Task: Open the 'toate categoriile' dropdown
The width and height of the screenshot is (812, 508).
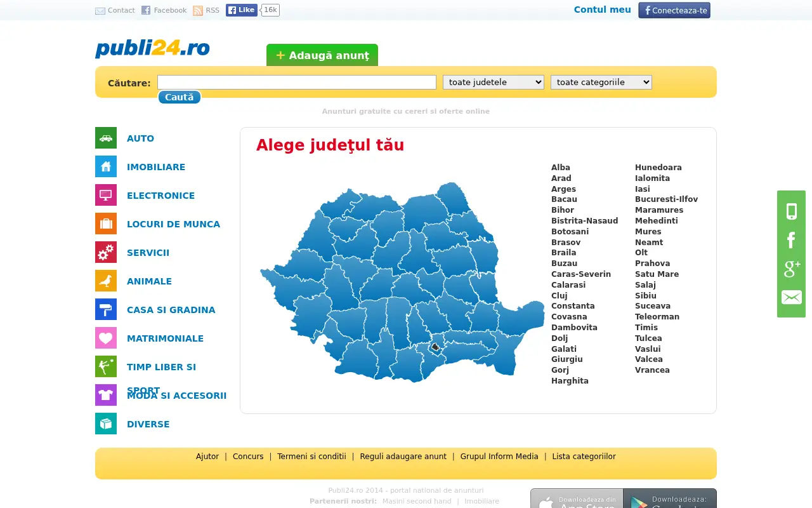Action: click(x=601, y=82)
